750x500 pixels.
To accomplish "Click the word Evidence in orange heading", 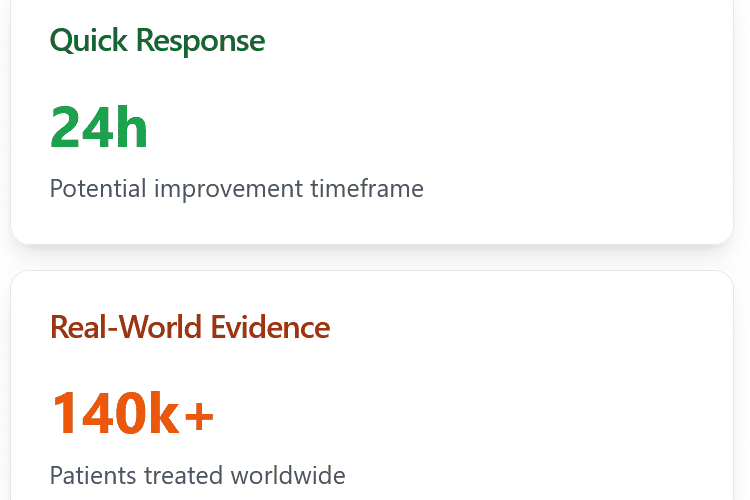I will tap(270, 327).
